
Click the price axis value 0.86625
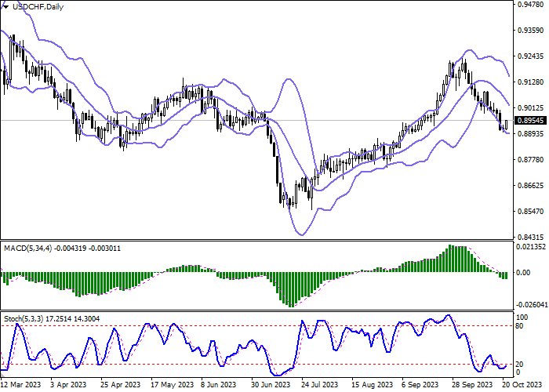pyautogui.click(x=530, y=186)
